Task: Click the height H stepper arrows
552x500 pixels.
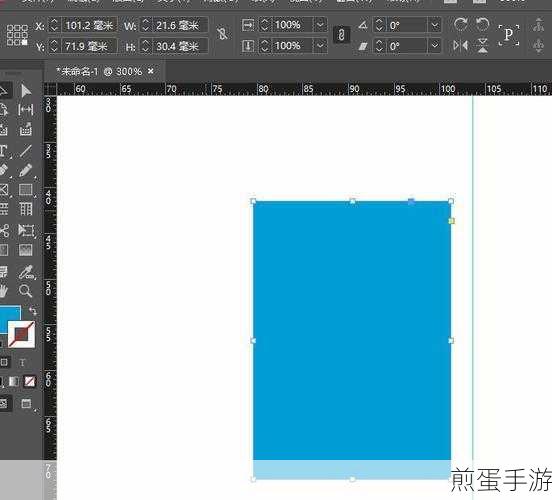Action: pyautogui.click(x=146, y=46)
